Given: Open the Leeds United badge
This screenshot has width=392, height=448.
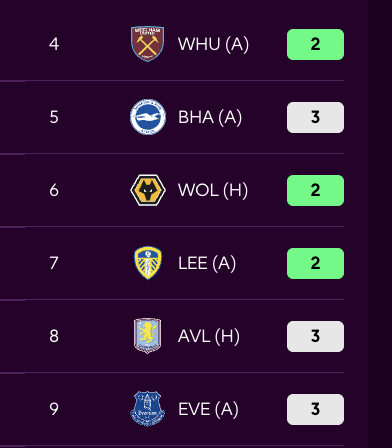Looking at the screenshot, I should pyautogui.click(x=148, y=263).
